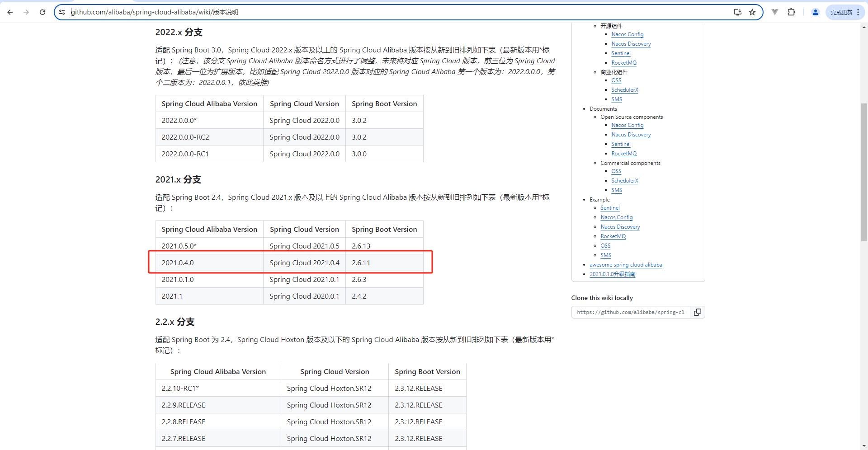Select cell Spring Cloud 2021.0.5
868x450 pixels.
(x=304, y=246)
